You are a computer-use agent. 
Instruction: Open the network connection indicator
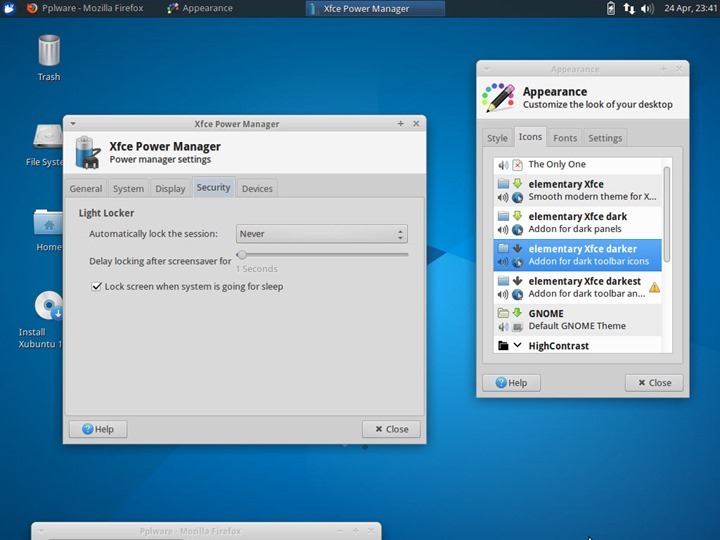(629, 8)
